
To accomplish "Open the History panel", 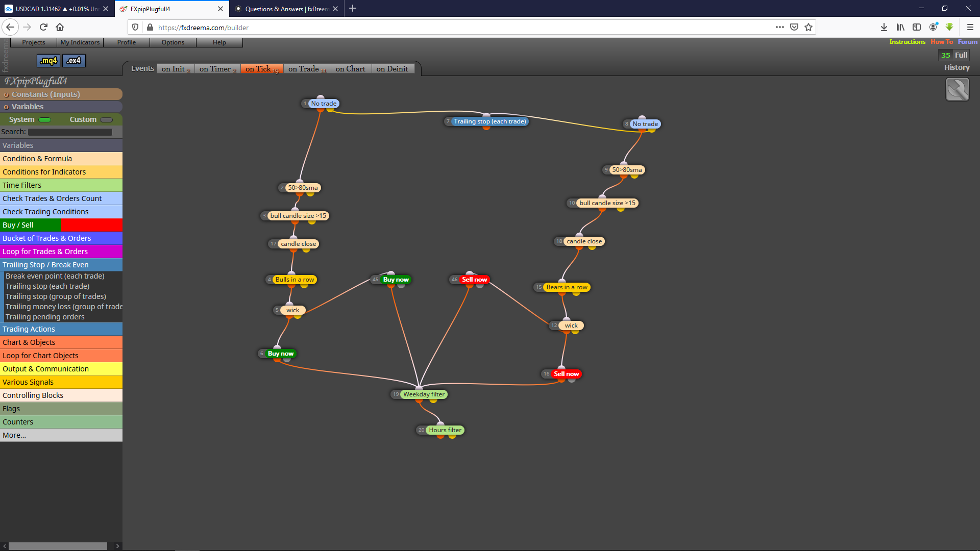I will click(x=957, y=67).
